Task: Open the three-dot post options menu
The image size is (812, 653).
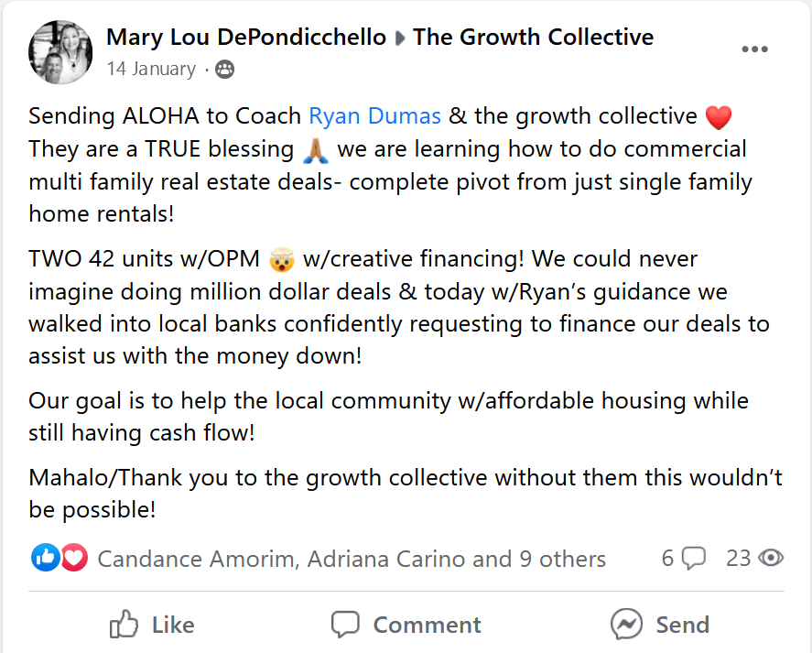Action: (754, 49)
